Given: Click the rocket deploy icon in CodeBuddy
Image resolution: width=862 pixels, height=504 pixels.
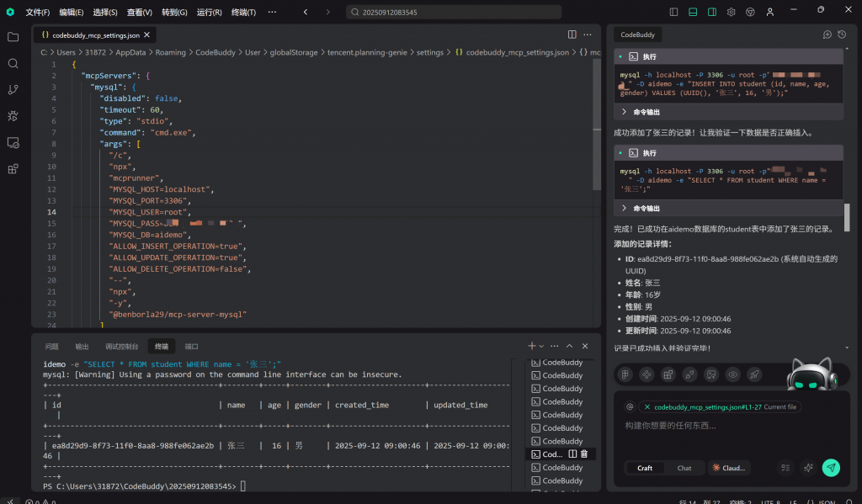Looking at the screenshot, I should (x=754, y=374).
